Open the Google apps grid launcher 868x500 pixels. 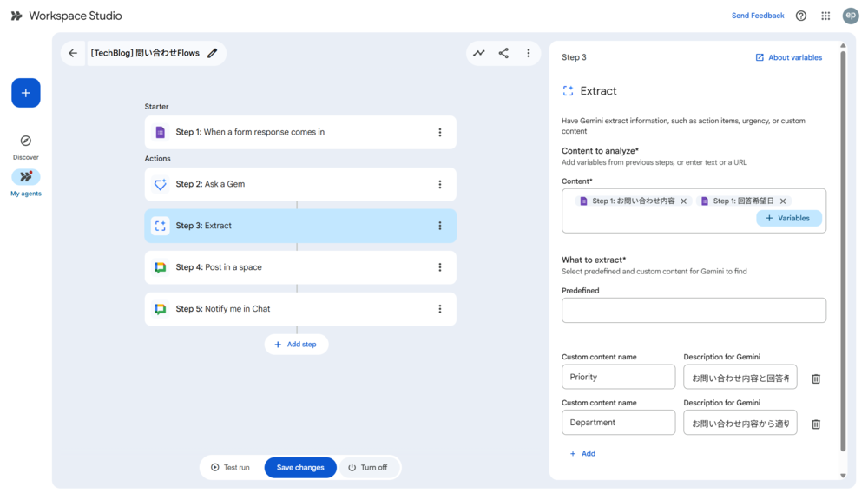[825, 16]
